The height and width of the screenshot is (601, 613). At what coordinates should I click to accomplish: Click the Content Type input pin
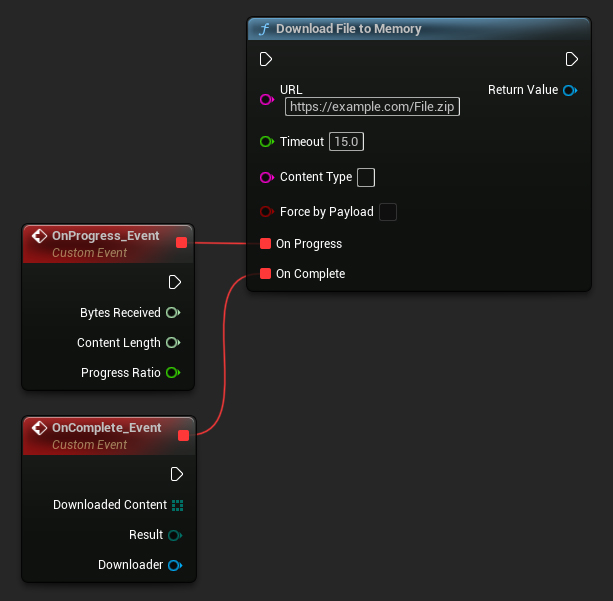(266, 177)
